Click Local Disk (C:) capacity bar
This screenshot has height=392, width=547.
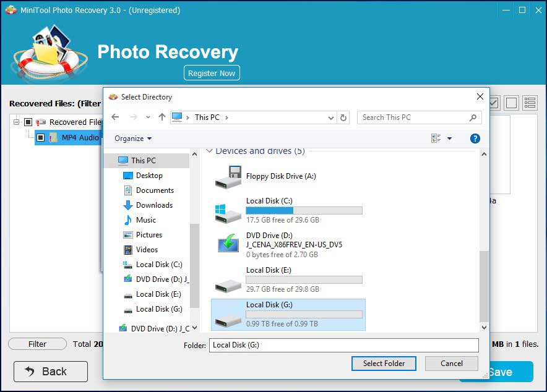point(304,210)
